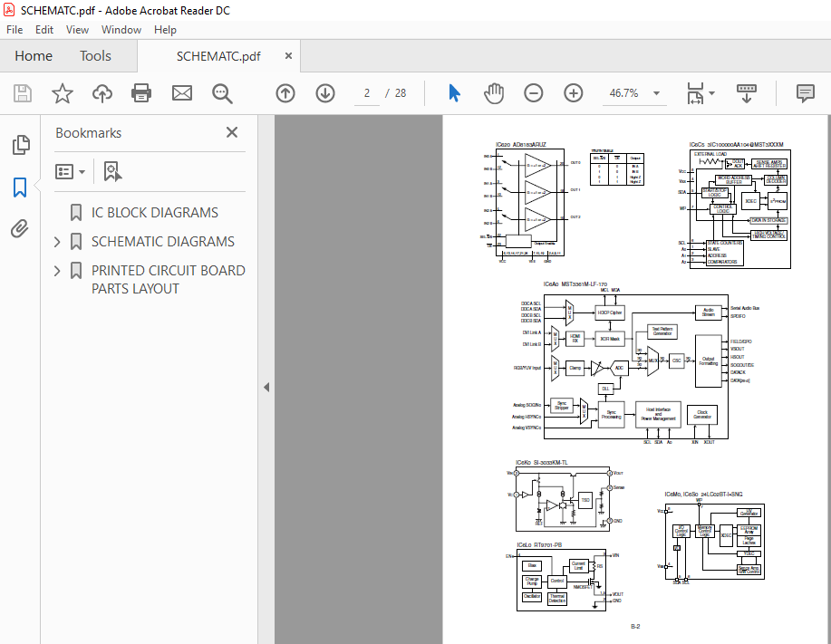Open the bookmark Options dropdown
831x644 pixels.
click(71, 171)
